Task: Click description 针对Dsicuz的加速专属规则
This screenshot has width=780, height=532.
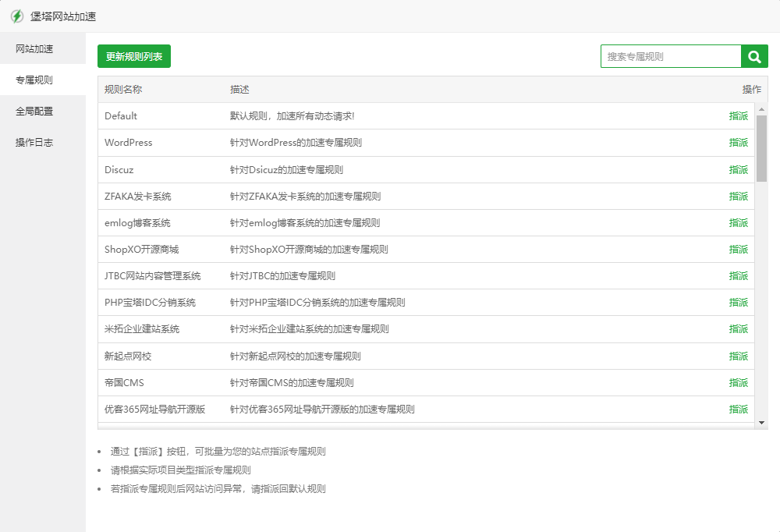Action: click(286, 170)
